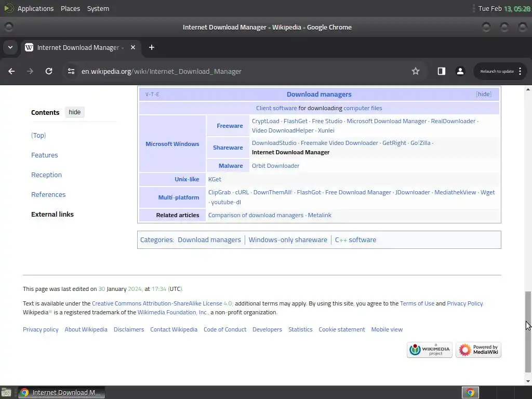Open Microsoft Download Manager link

click(x=387, y=121)
